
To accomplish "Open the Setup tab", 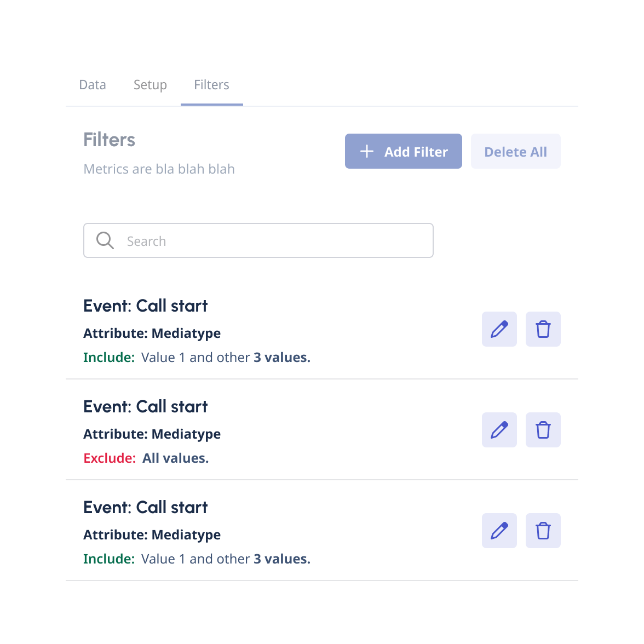I will 150,85.
